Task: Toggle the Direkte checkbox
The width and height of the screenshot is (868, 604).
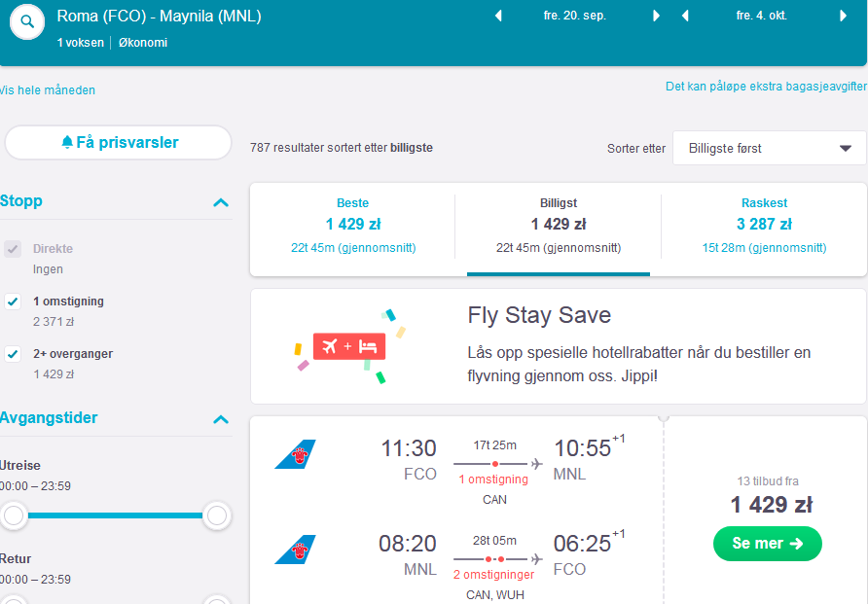Action: [x=13, y=249]
